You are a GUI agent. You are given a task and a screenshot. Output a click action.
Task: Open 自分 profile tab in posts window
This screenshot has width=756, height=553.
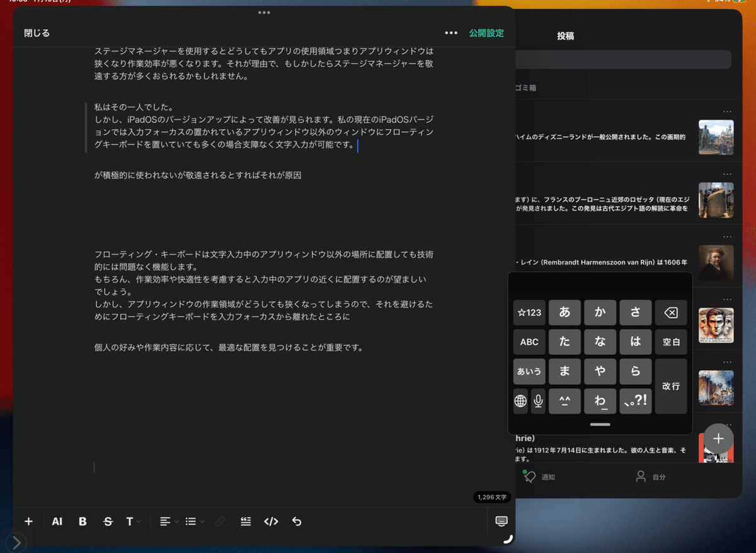(651, 477)
